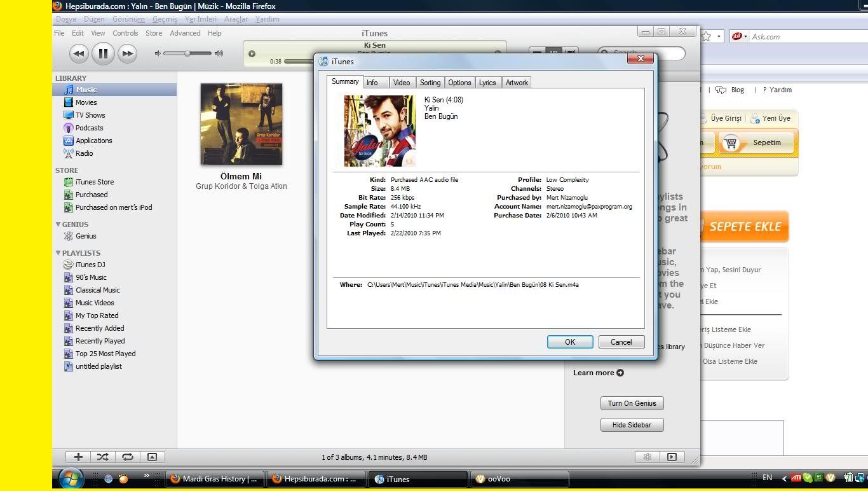This screenshot has width=868, height=491.
Task: Click the Yalın album artwork in dialog
Action: pos(380,131)
